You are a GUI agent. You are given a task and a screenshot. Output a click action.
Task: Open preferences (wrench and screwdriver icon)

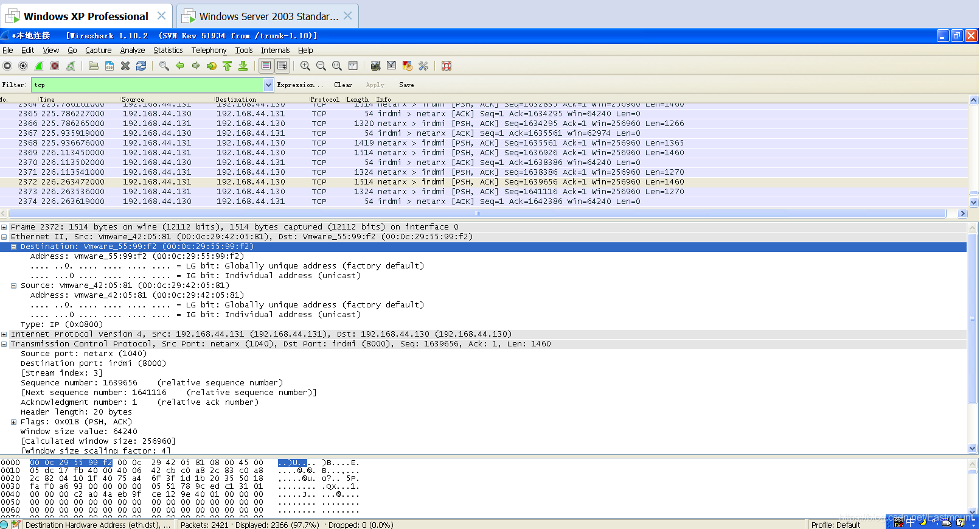pyautogui.click(x=423, y=66)
